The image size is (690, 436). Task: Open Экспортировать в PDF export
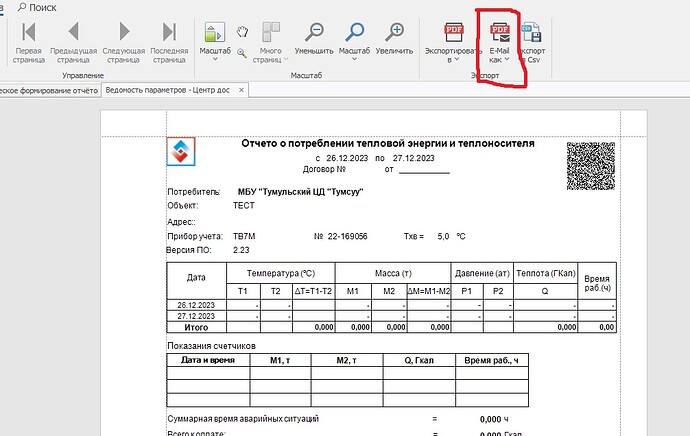click(453, 42)
